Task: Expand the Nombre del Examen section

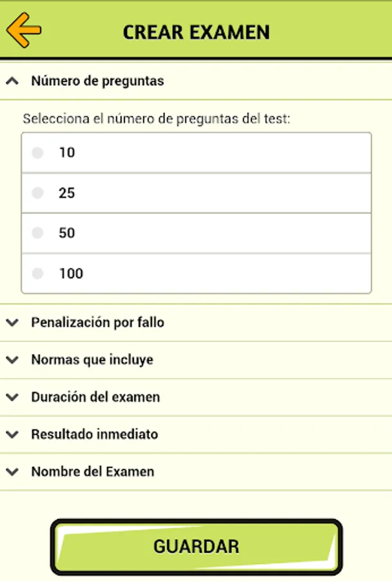Action: (x=92, y=472)
